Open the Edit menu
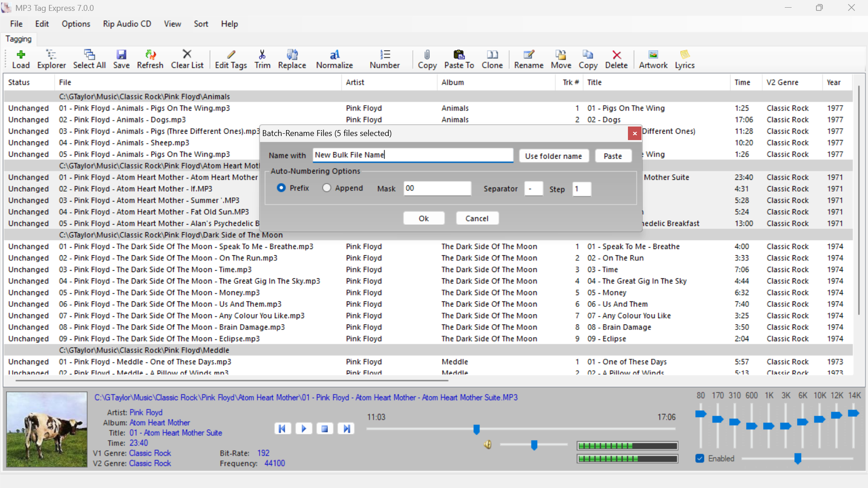The width and height of the screenshot is (868, 488). click(x=42, y=24)
